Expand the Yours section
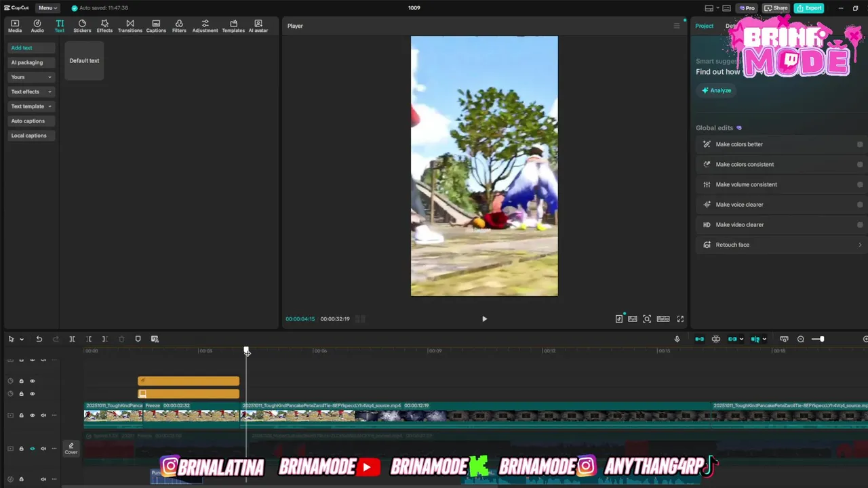Viewport: 868px width, 488px height. (x=31, y=77)
